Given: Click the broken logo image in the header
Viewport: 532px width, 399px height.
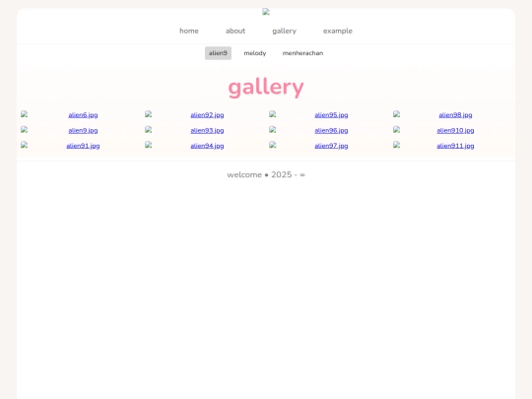Looking at the screenshot, I should 266,12.
